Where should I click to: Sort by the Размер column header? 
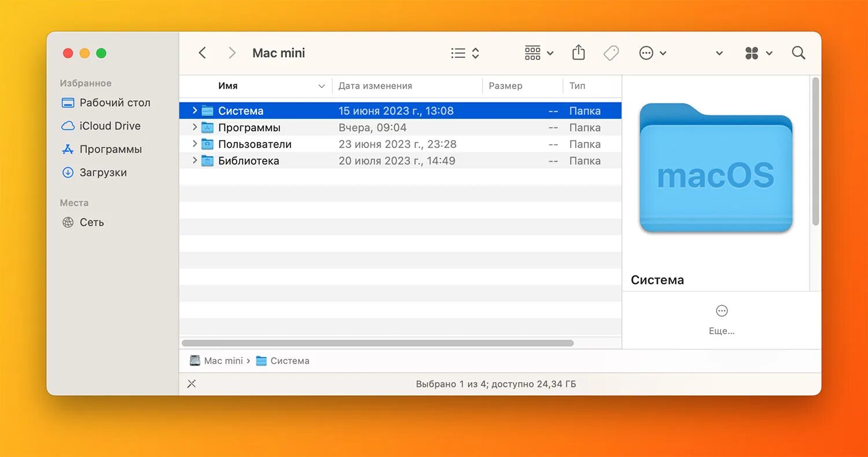pos(505,86)
